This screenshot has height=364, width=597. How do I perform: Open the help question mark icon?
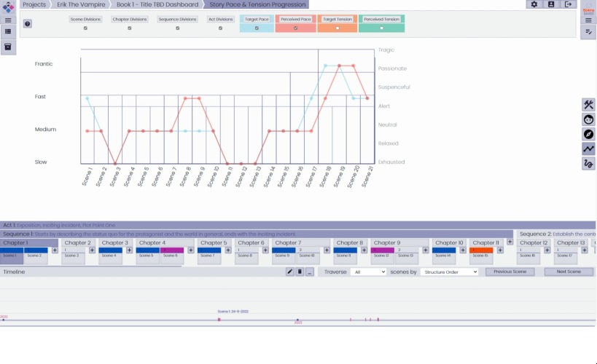(x=28, y=23)
